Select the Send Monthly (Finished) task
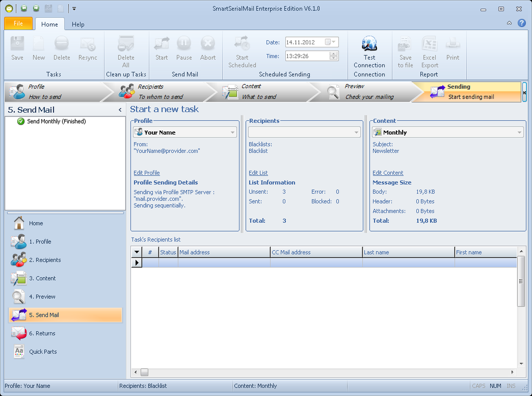This screenshot has width=532, height=396. (56, 121)
